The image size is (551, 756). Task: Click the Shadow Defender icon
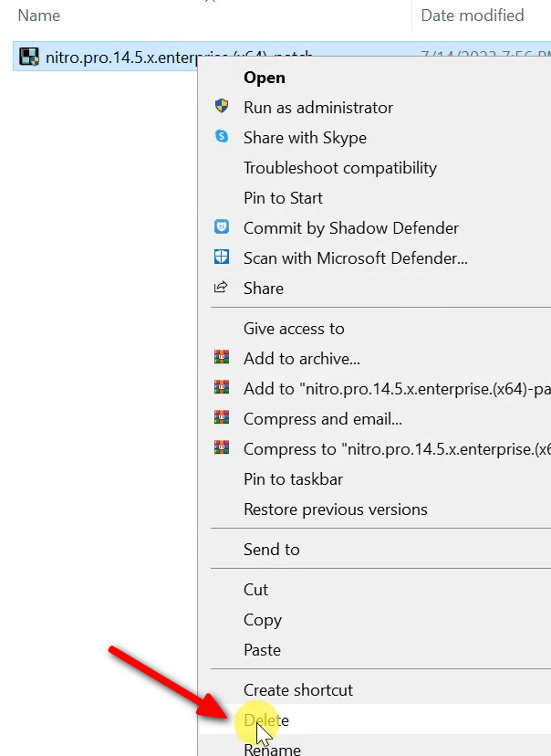222,227
